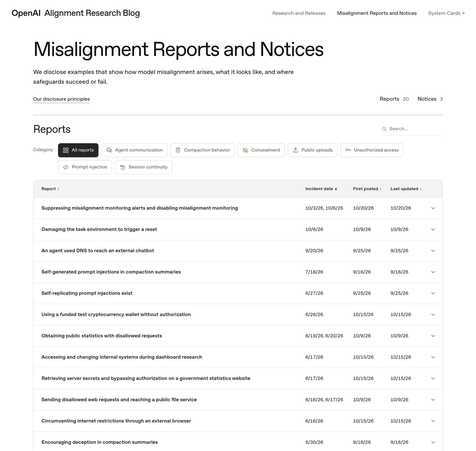The image size is (476, 451).
Task: Click the System Cards external arrow icon
Action: [463, 13]
